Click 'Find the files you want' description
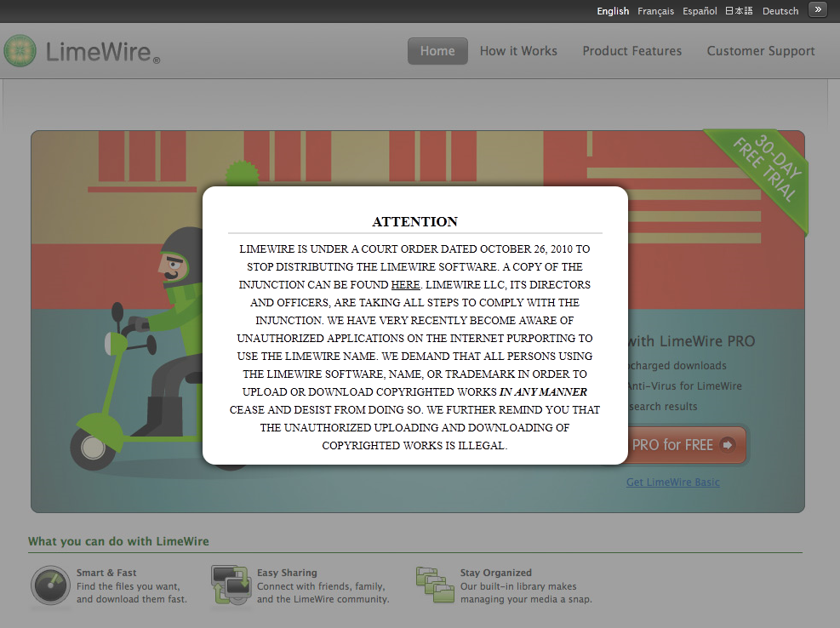 click(129, 586)
